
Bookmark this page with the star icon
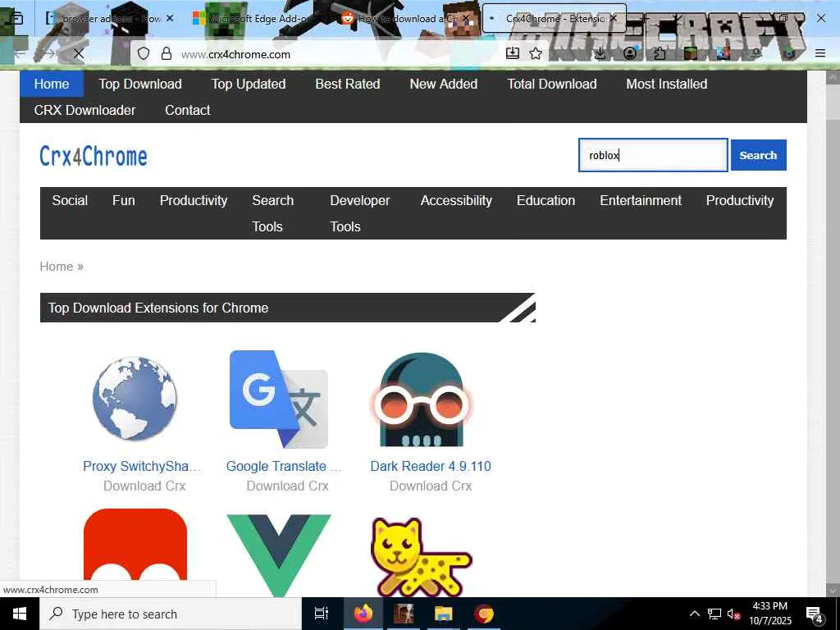(536, 53)
